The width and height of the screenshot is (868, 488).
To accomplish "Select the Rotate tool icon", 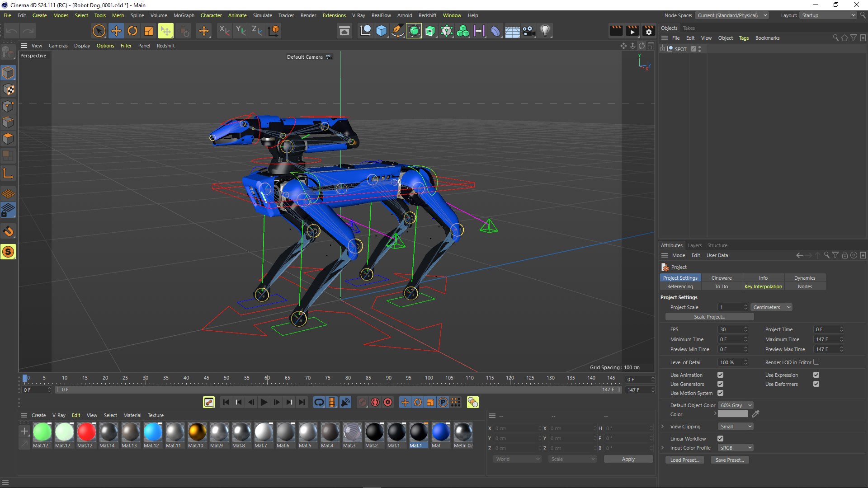I will coord(132,31).
